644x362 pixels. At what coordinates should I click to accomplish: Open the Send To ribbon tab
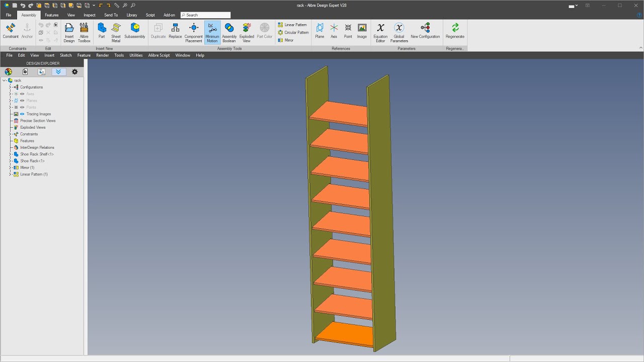tap(111, 15)
